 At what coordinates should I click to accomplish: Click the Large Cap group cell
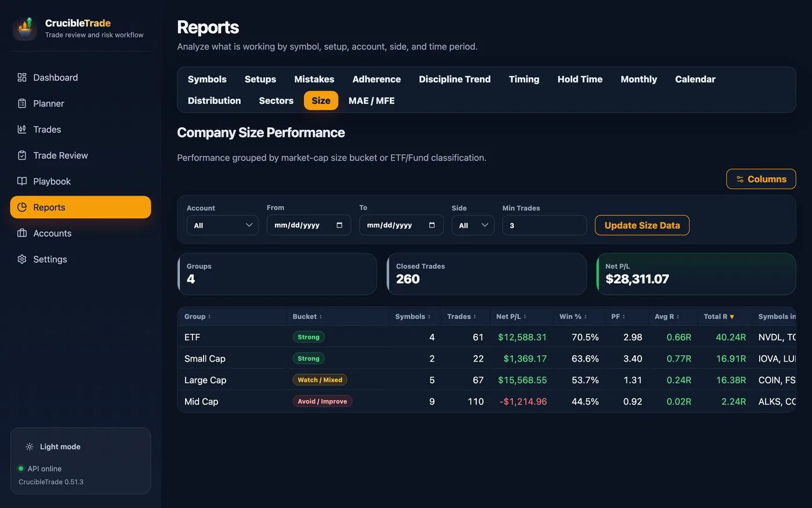tap(205, 380)
